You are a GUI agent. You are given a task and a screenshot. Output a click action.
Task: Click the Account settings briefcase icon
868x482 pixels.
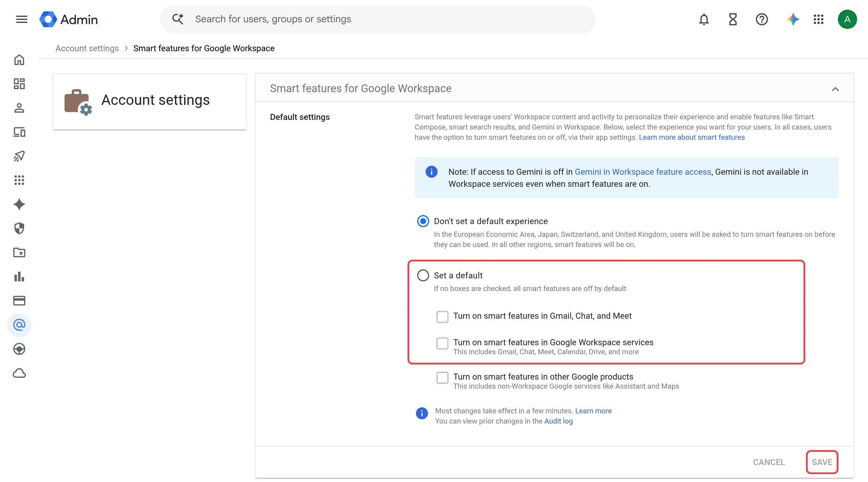tap(78, 102)
